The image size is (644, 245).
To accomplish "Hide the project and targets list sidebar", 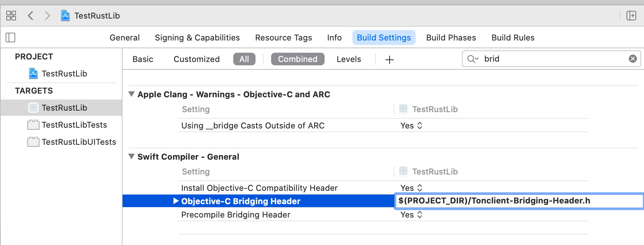I will (x=10, y=37).
